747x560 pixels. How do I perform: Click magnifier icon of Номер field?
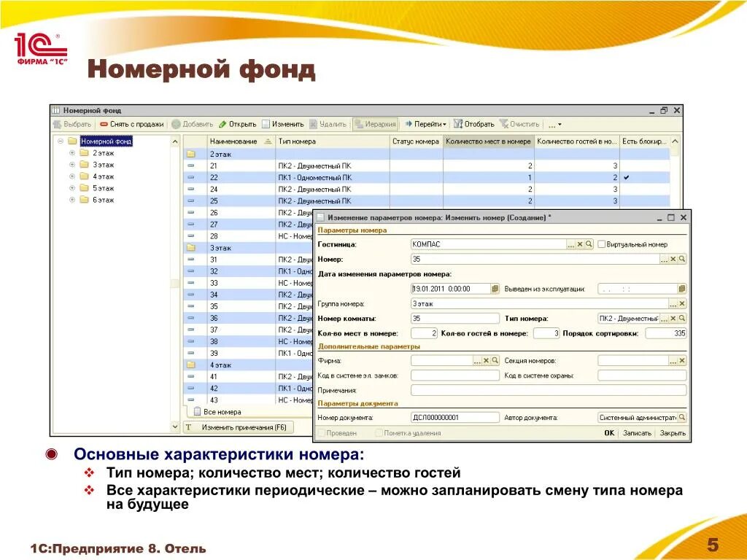click(x=682, y=259)
